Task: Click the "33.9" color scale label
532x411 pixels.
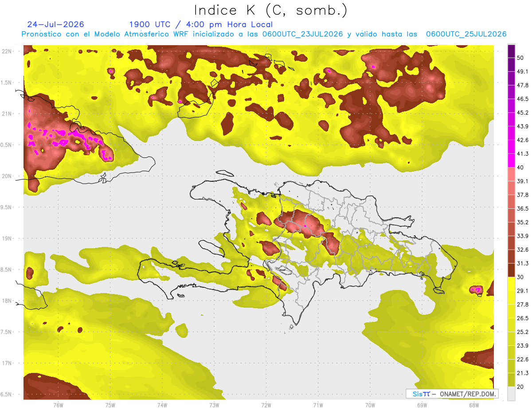Action: [x=522, y=236]
